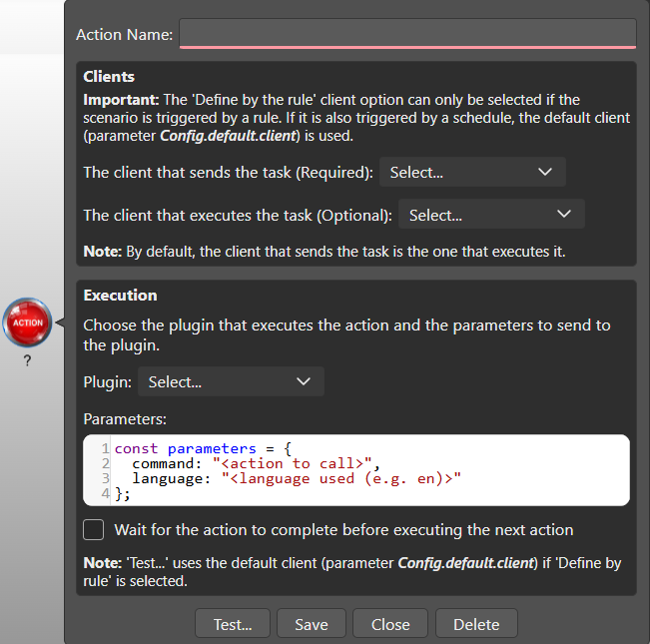Screen dimensions: 650x644
Task: Enable Wait for the action to complete checkbox
Action: tap(93, 529)
